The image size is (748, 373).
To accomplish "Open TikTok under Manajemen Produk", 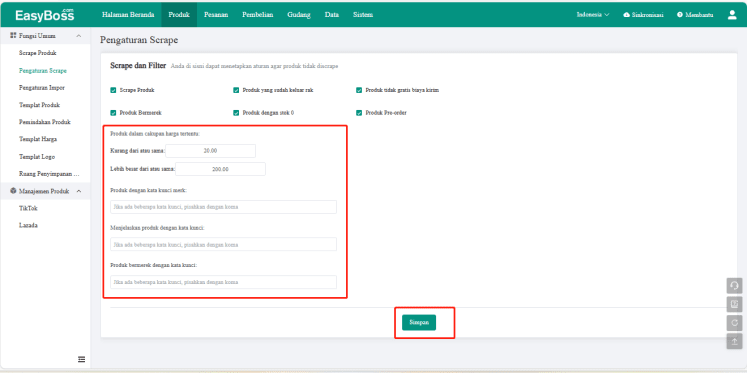I will [x=28, y=208].
